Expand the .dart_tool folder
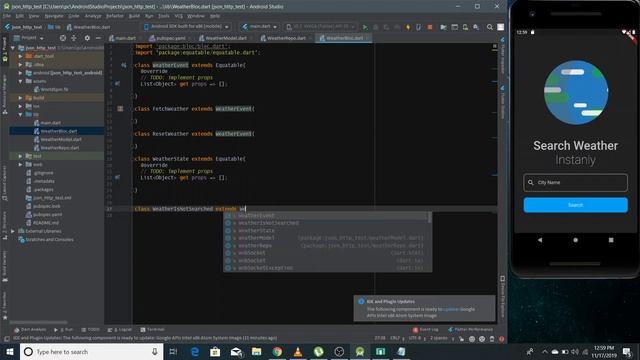The height and width of the screenshot is (360, 640). (20, 56)
